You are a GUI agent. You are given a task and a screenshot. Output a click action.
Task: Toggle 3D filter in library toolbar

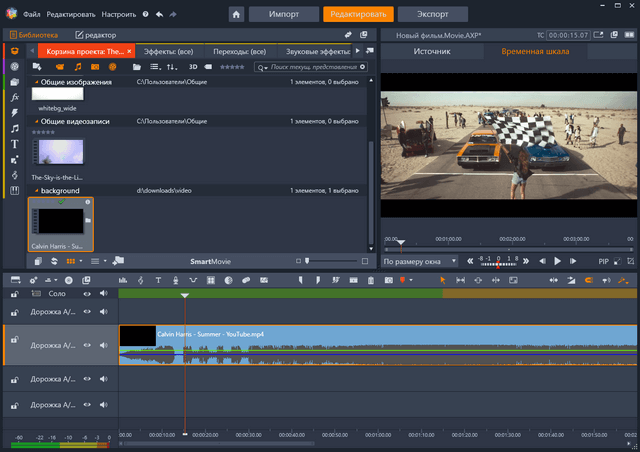click(x=195, y=67)
